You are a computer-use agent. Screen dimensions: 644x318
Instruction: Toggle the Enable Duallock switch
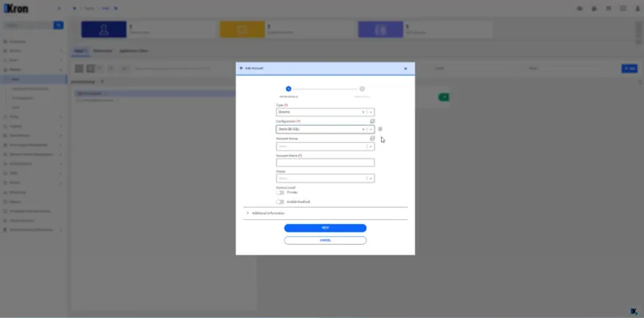pos(280,202)
